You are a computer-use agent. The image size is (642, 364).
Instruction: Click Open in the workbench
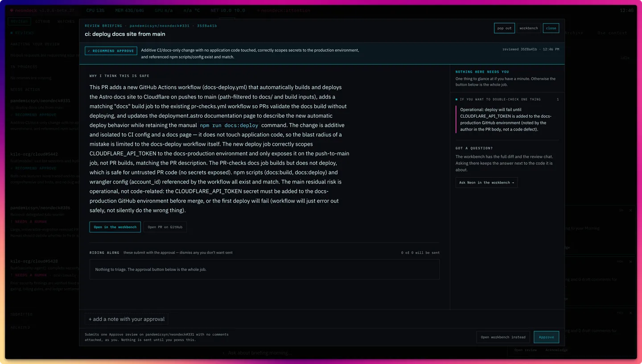point(115,227)
